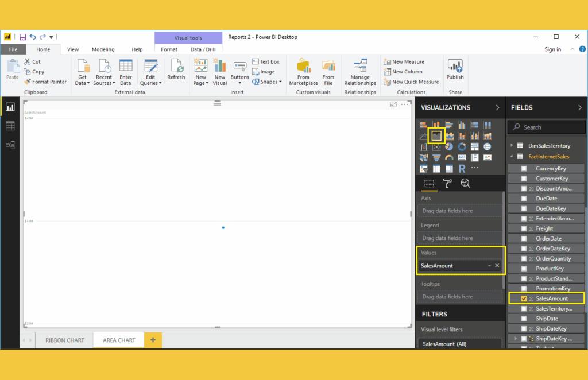
Task: Open Relationships view in left sidebar
Action: coord(10,145)
